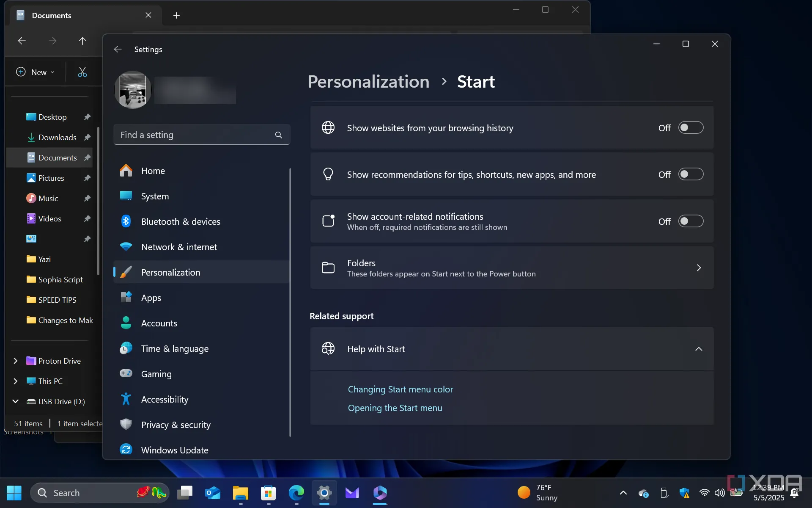Open new tab in File Explorer
Viewport: 812px width, 508px height.
pyautogui.click(x=176, y=16)
